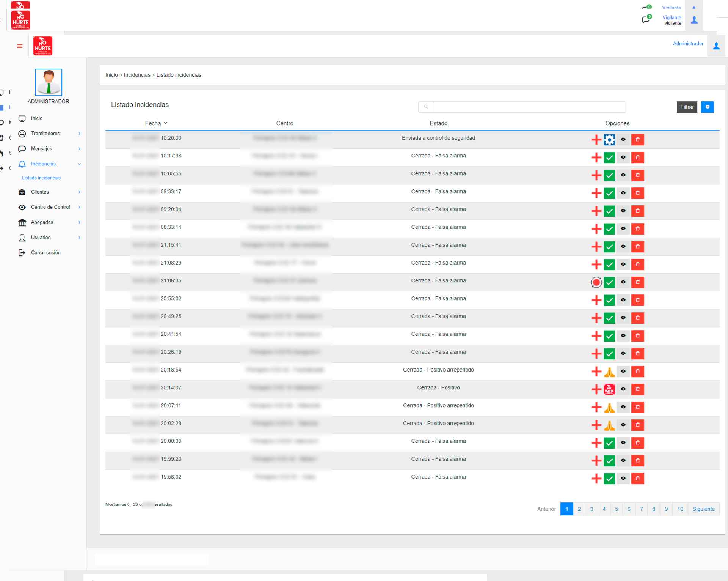Click the Vigilante user icon at top
The image size is (728, 581).
coord(694,20)
